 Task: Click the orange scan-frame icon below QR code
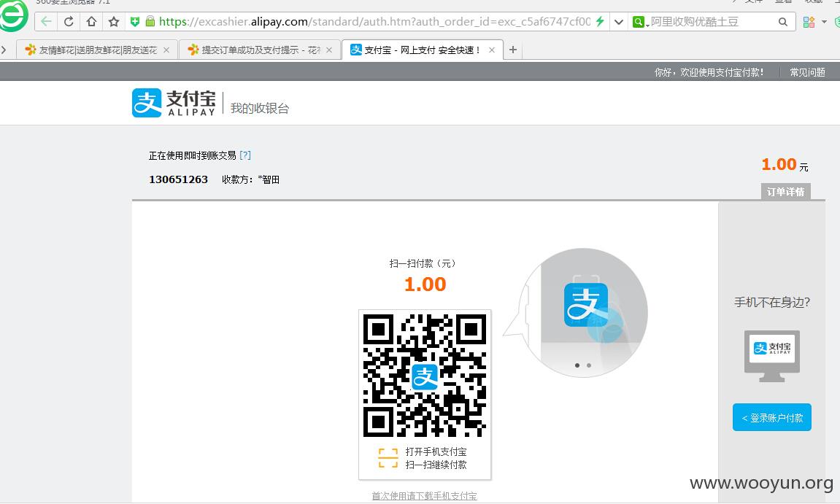point(388,459)
